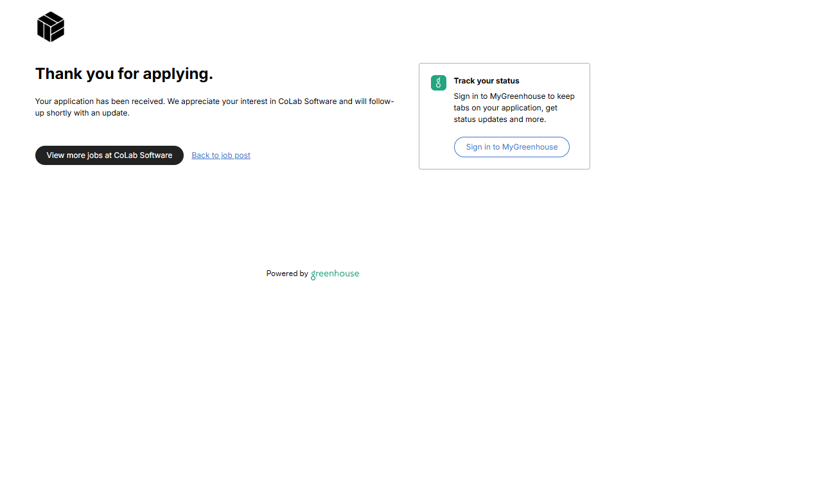Follow the Back to job post link
The image size is (833, 504).
[221, 155]
